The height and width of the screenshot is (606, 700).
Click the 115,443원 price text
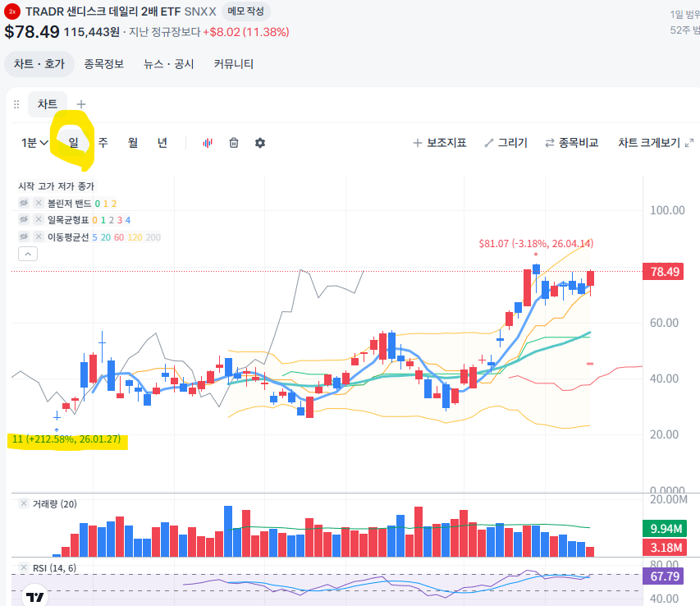pos(92,32)
